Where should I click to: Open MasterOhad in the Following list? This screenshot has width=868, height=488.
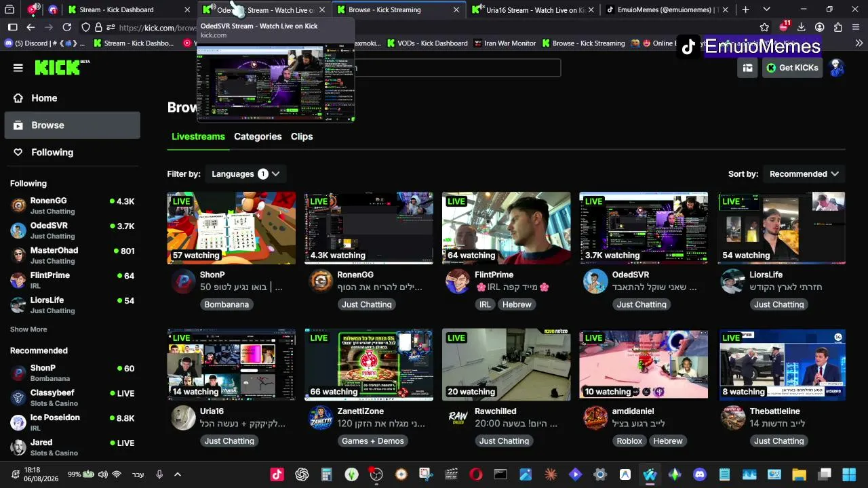point(72,255)
